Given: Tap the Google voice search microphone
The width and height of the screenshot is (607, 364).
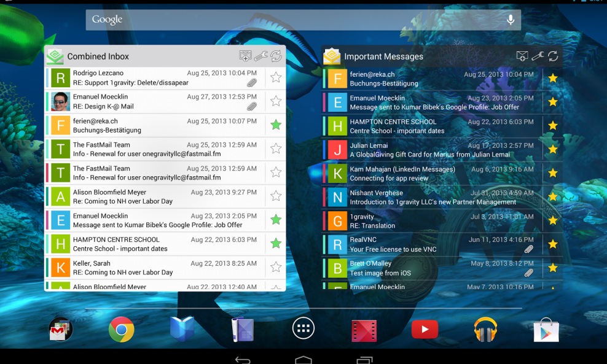Looking at the screenshot, I should pos(511,20).
